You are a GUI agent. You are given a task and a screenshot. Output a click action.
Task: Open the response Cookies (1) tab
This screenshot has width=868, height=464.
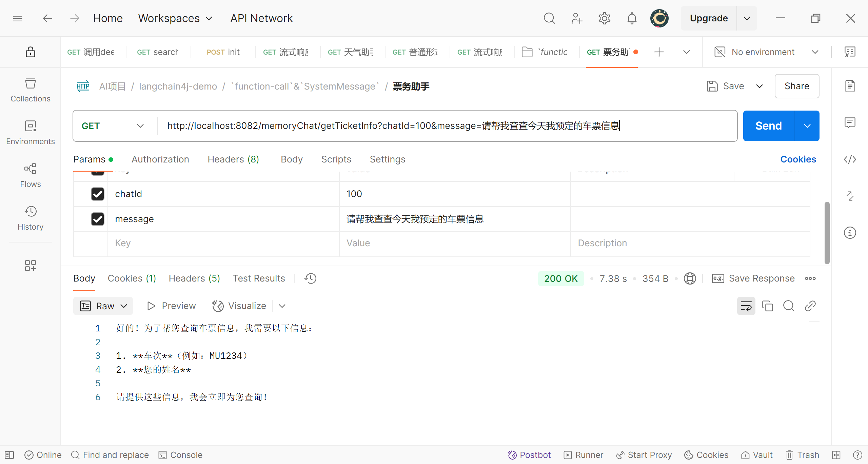(132, 278)
